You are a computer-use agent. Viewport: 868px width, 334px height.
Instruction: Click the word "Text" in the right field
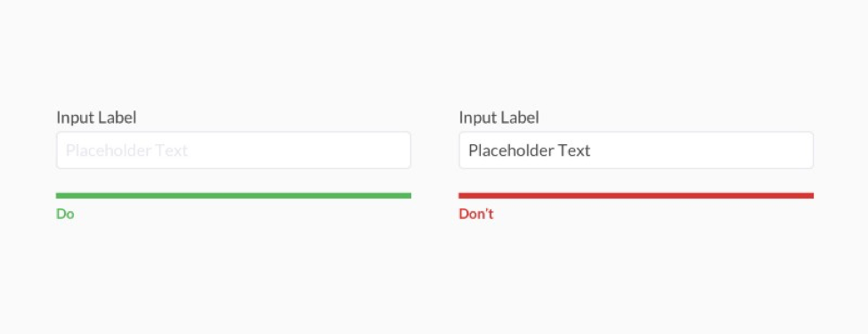tap(574, 151)
